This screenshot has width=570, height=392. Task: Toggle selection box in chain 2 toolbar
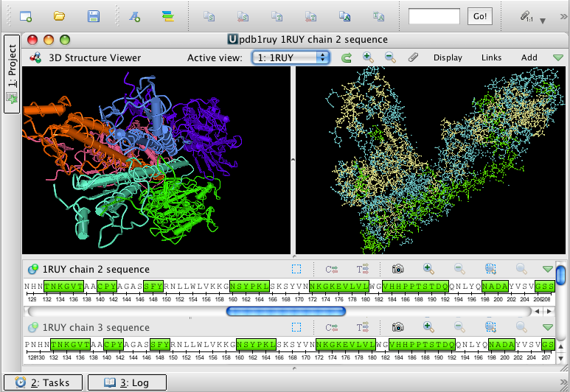(x=296, y=270)
